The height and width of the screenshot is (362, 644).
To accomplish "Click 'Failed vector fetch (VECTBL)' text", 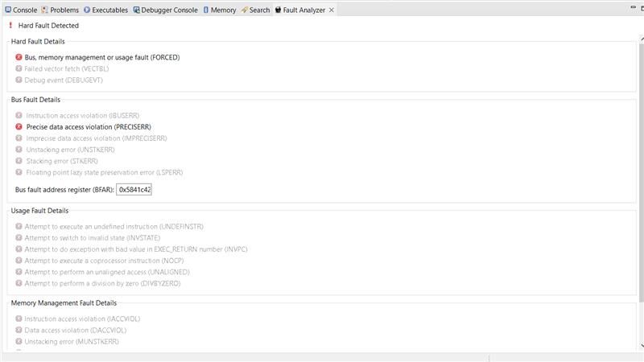I will pos(67,68).
